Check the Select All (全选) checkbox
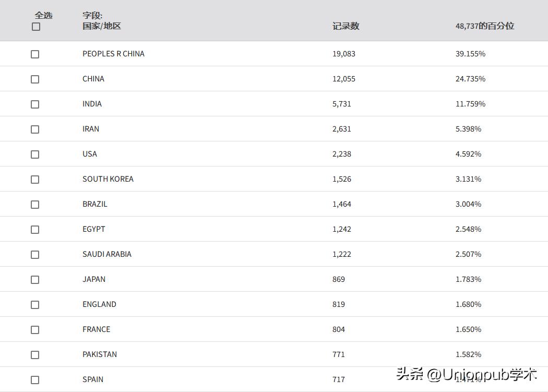Viewport: 548px width, 392px height. 36,27
